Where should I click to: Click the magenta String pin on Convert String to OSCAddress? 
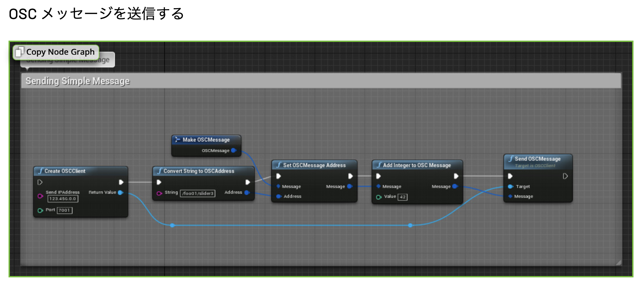click(x=159, y=193)
